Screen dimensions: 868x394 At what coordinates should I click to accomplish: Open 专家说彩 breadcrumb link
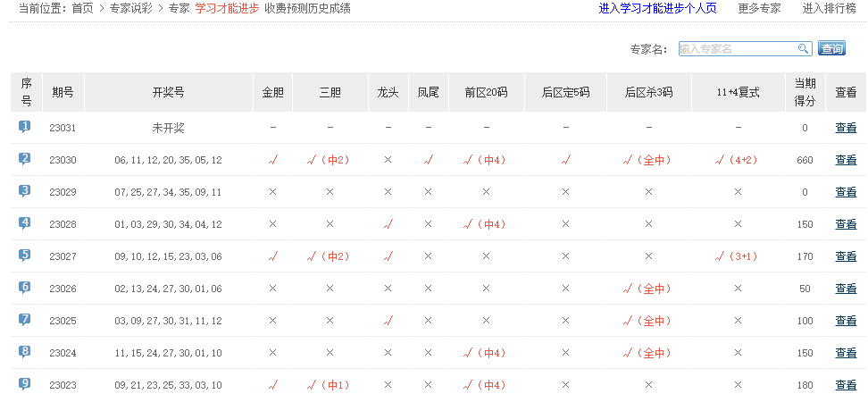coord(132,8)
